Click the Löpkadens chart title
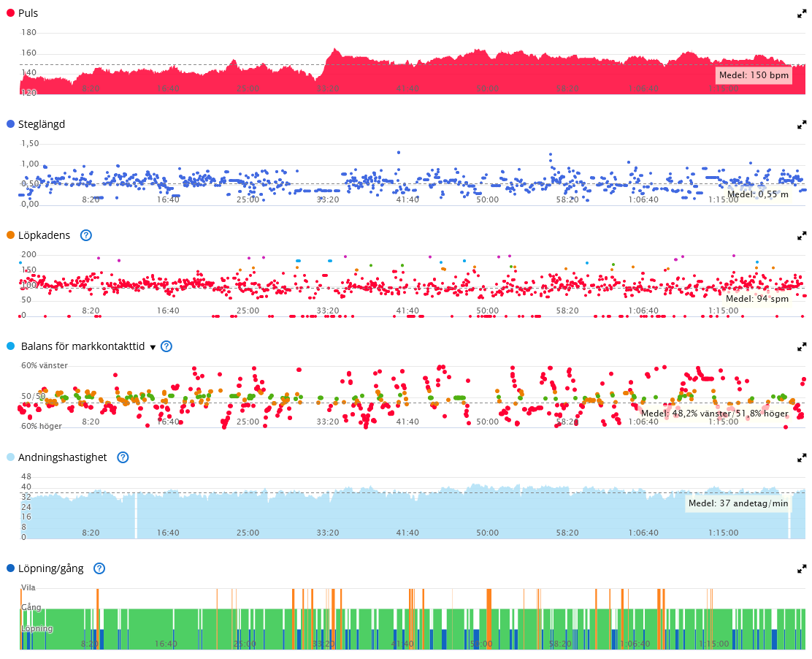 tap(44, 235)
